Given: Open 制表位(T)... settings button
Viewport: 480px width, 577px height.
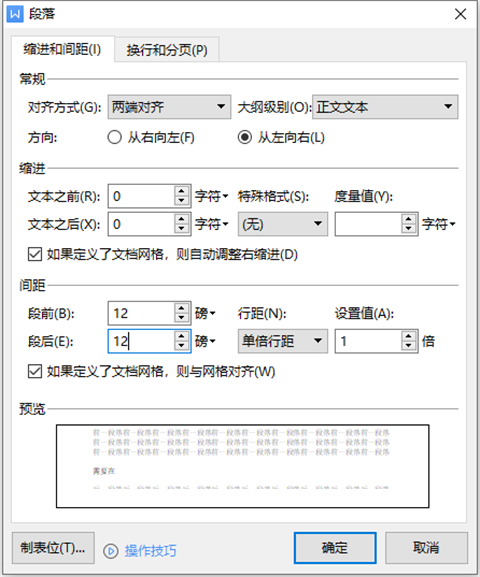Looking at the screenshot, I should (53, 548).
